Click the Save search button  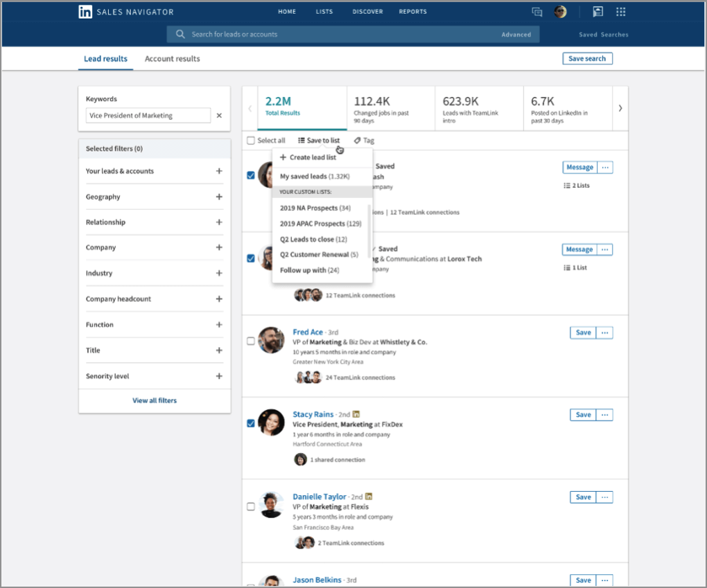point(587,59)
